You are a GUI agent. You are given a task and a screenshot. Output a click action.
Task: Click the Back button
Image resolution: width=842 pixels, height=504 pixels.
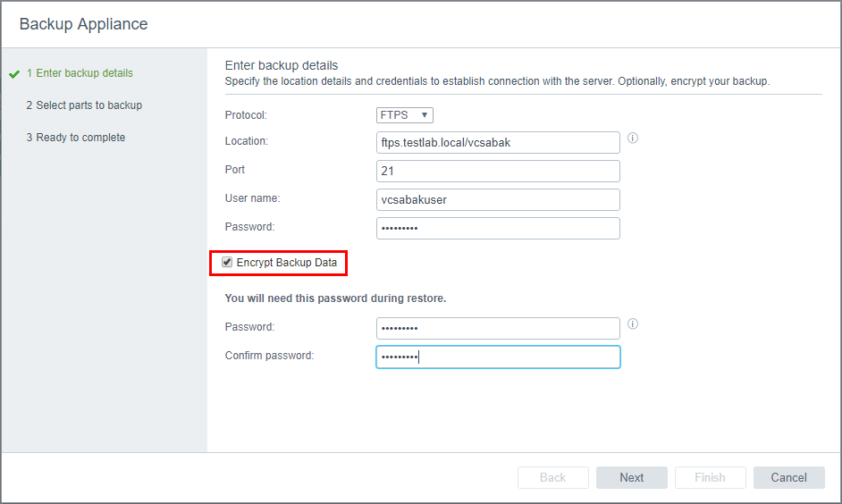click(x=552, y=477)
